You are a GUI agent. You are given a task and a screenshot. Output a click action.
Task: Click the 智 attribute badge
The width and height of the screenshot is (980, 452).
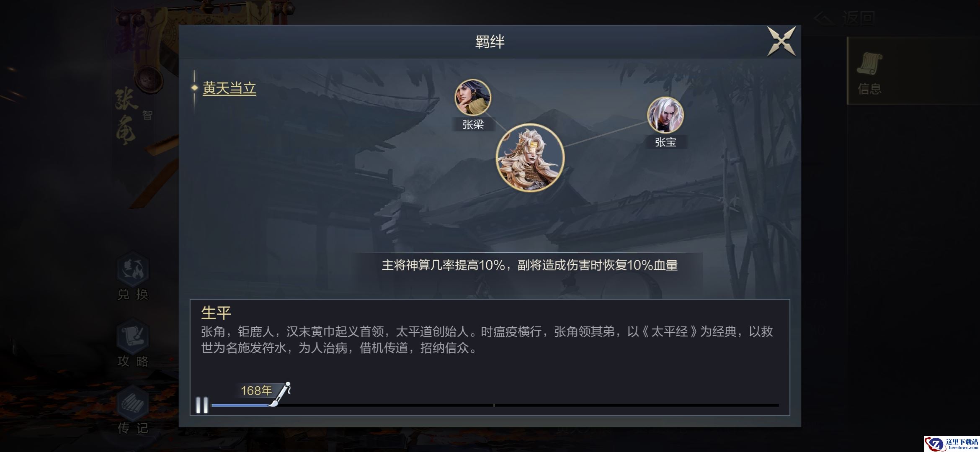[x=147, y=115]
